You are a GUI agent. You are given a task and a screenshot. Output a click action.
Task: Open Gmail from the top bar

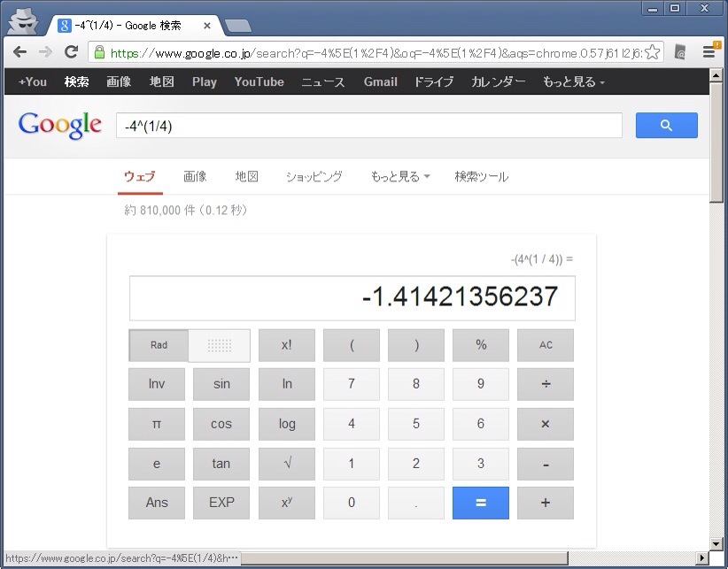pos(381,82)
